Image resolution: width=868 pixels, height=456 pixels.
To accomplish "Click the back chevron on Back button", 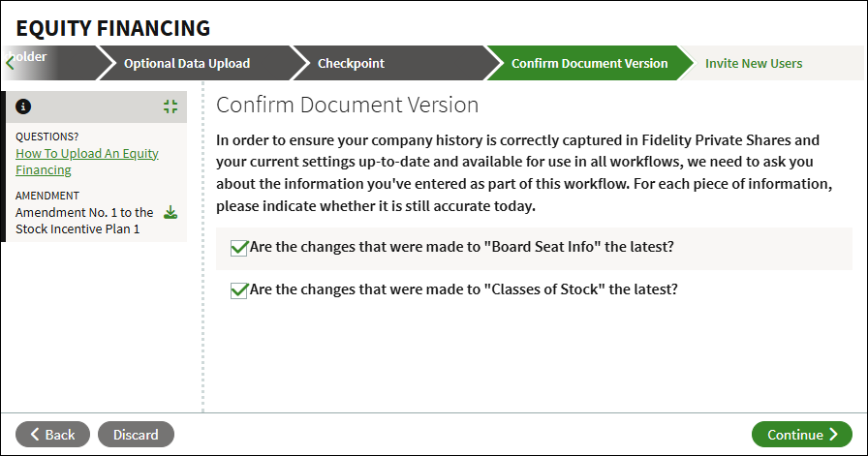I will (34, 435).
